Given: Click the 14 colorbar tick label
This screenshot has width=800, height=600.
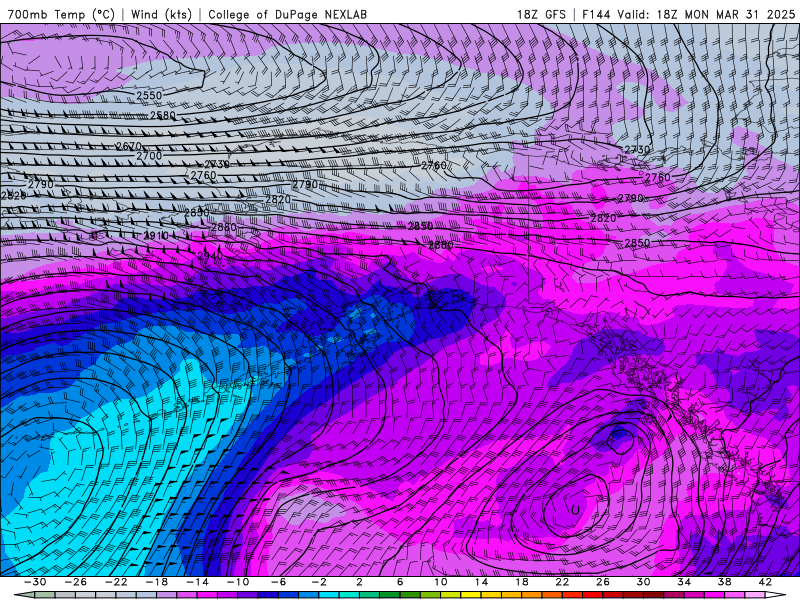Looking at the screenshot, I should (x=481, y=582).
